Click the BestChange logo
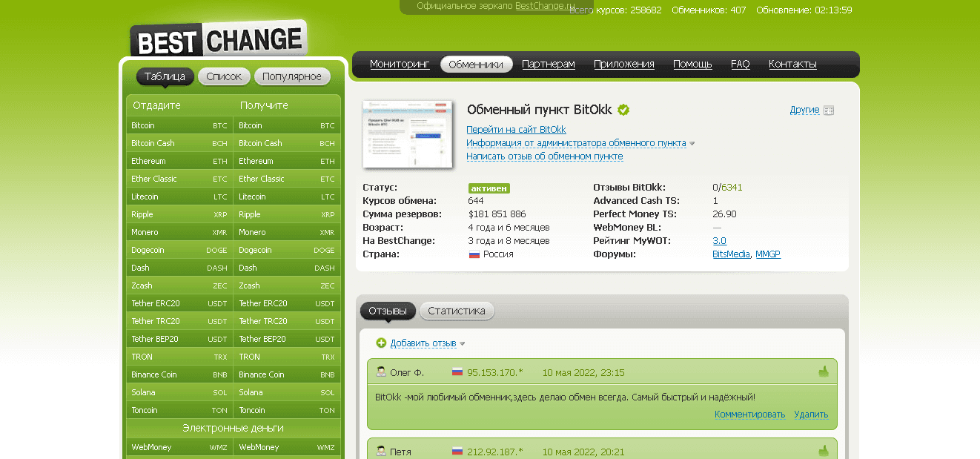The height and width of the screenshot is (459, 980). (219, 39)
